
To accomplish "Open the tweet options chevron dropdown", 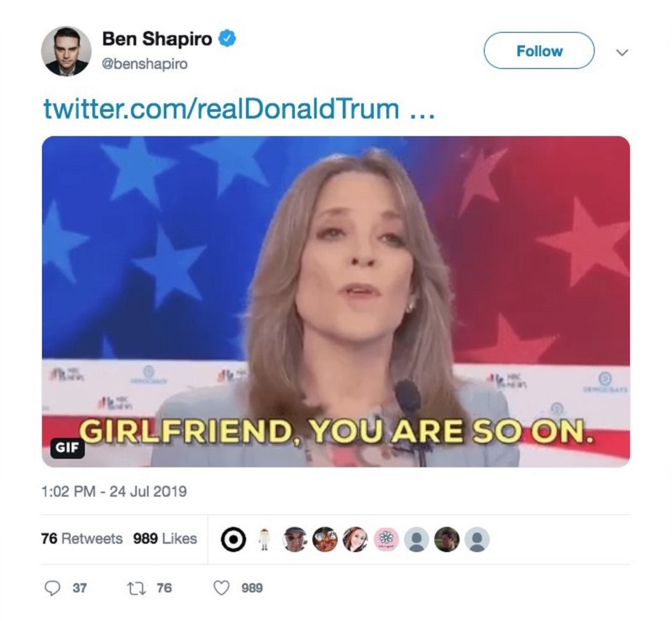I will tap(622, 52).
